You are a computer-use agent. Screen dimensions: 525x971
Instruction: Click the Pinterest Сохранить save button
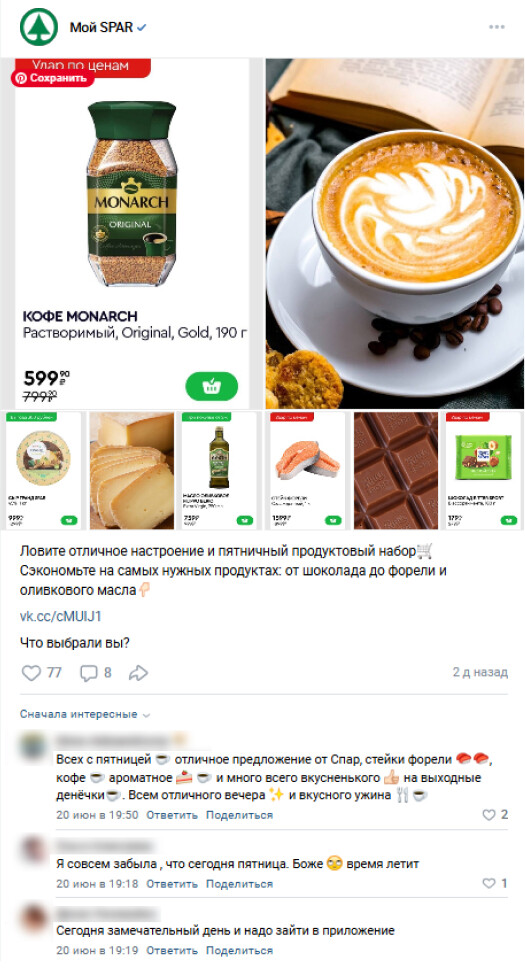tap(52, 79)
